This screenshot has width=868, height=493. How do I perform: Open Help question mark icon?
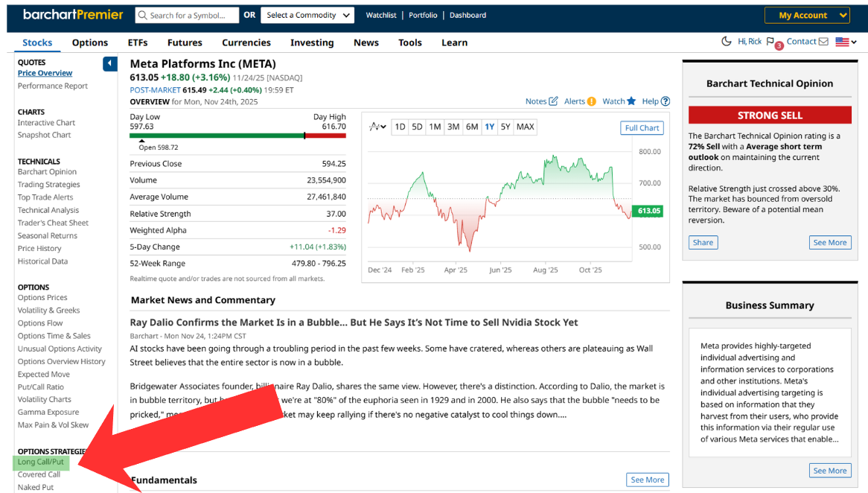pos(666,101)
